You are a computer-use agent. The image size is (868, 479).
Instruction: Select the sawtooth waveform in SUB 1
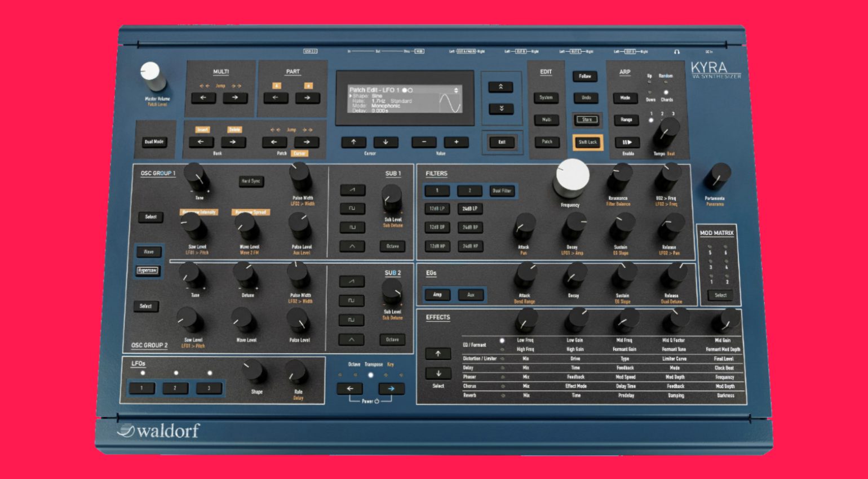[x=352, y=190]
